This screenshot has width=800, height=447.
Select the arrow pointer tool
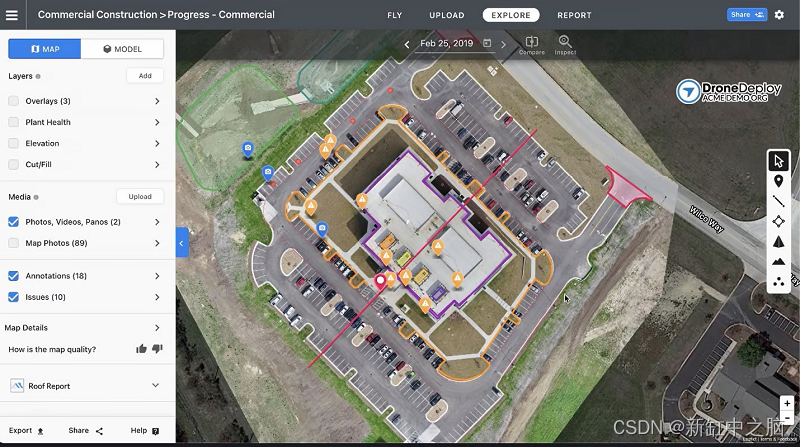[x=779, y=161]
